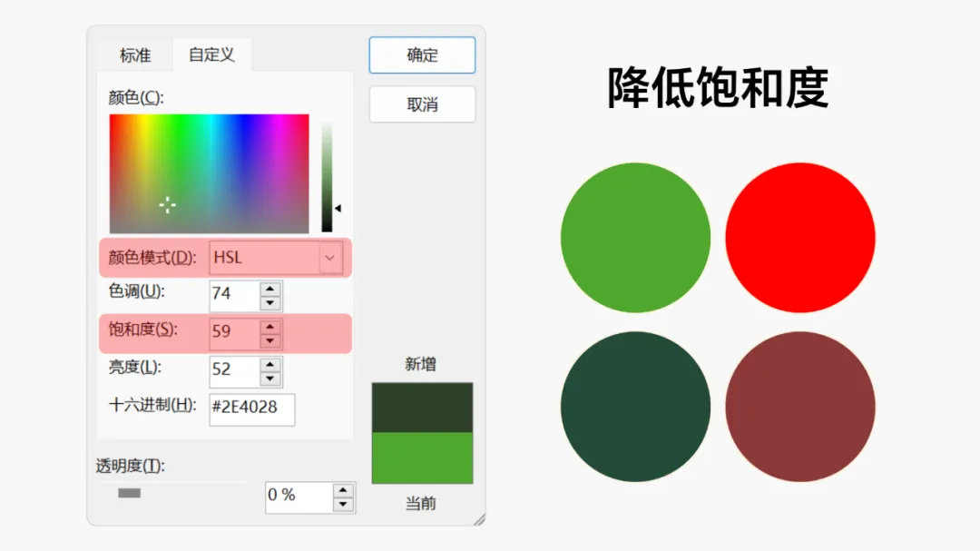
Task: Click the 当前 bright green preview swatch
Action: [x=423, y=458]
